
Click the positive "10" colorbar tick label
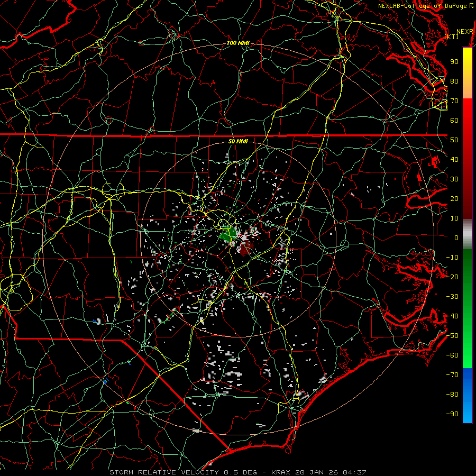tap(454, 218)
